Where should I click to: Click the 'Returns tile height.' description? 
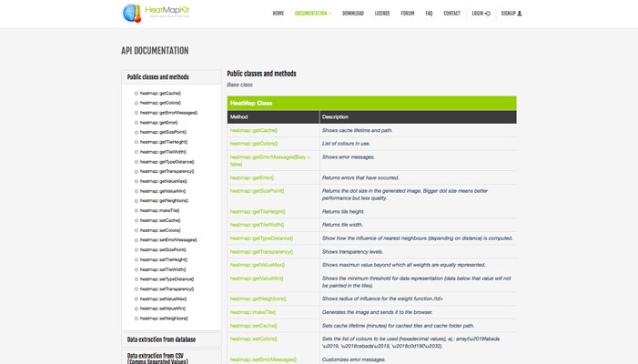(343, 211)
